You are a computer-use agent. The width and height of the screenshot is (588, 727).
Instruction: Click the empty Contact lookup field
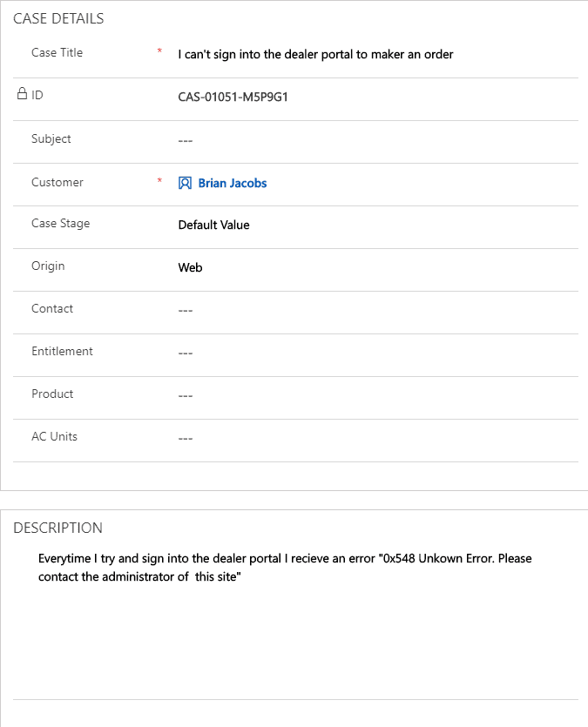(377, 311)
